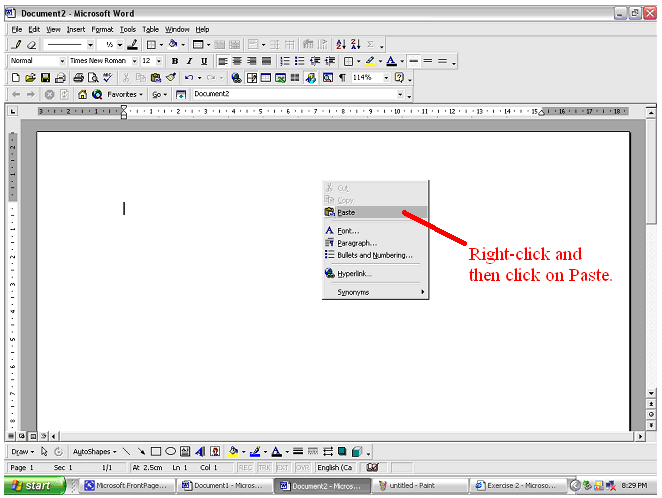Click the horizontal scrollbar right arrow

pos(641,436)
